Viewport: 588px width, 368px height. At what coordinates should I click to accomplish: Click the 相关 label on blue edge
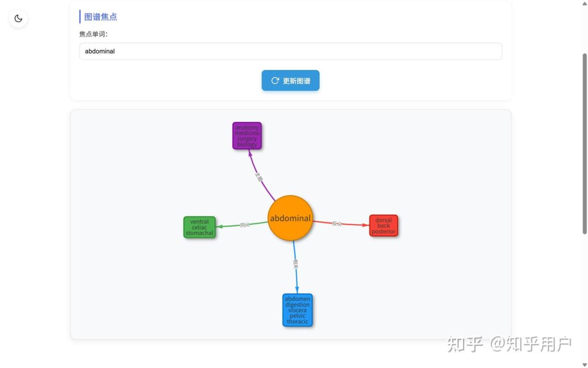click(296, 264)
